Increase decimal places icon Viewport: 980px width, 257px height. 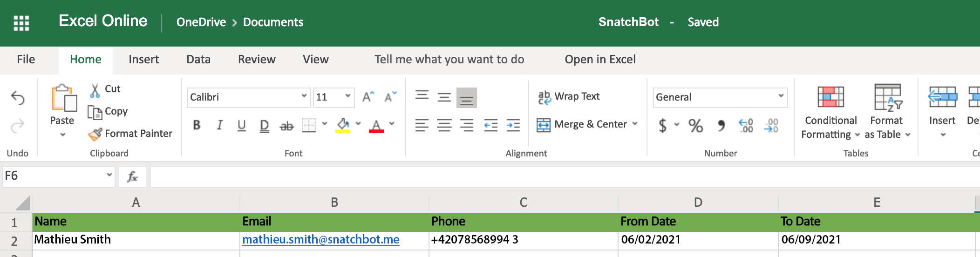pyautogui.click(x=746, y=125)
